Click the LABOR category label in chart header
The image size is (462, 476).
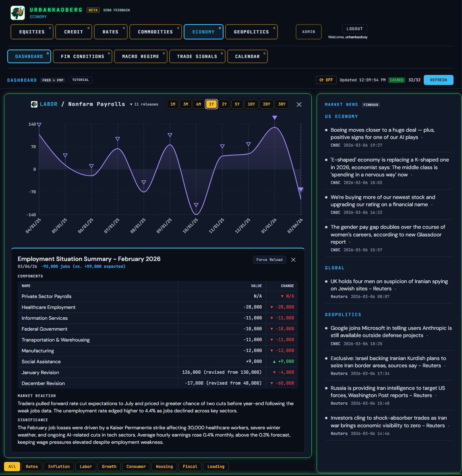tap(49, 104)
